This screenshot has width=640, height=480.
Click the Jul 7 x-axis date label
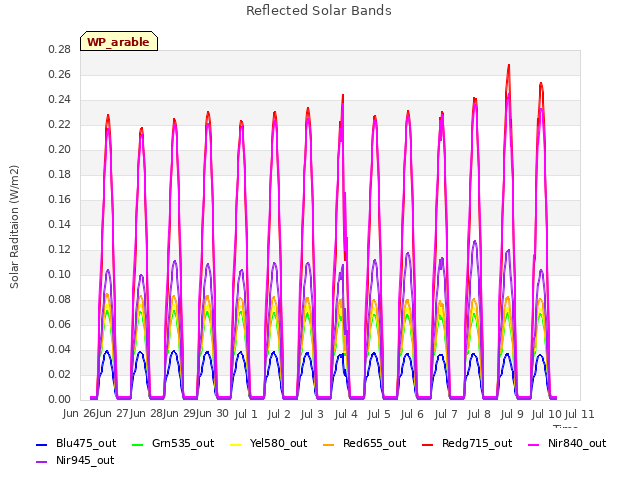[446, 414]
